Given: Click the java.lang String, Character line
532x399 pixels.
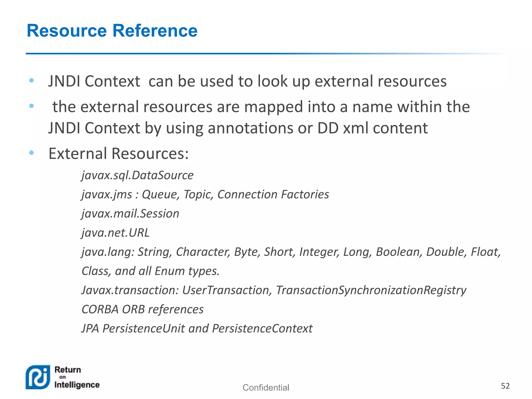Looking at the screenshot, I should tap(291, 252).
